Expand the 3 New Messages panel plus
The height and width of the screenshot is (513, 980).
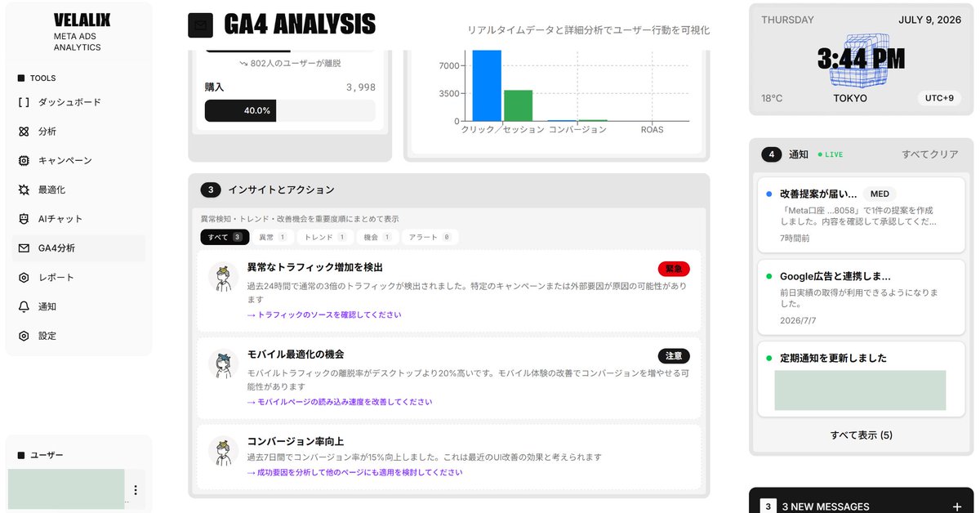pos(956,506)
